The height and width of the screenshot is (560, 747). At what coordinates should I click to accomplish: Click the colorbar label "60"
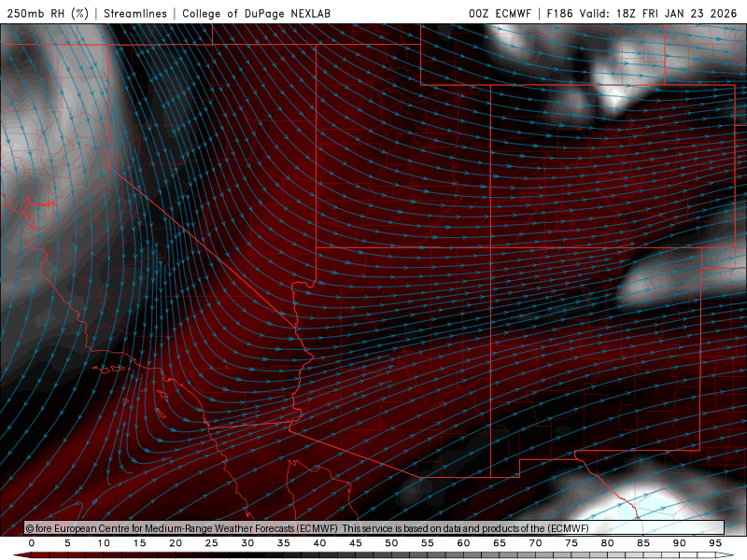(463, 543)
